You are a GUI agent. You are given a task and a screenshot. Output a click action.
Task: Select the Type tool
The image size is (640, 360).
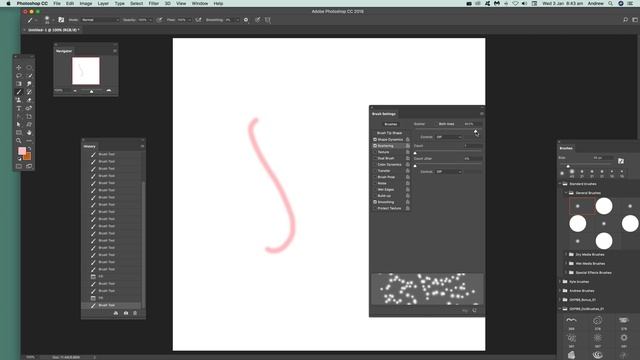coord(19,108)
